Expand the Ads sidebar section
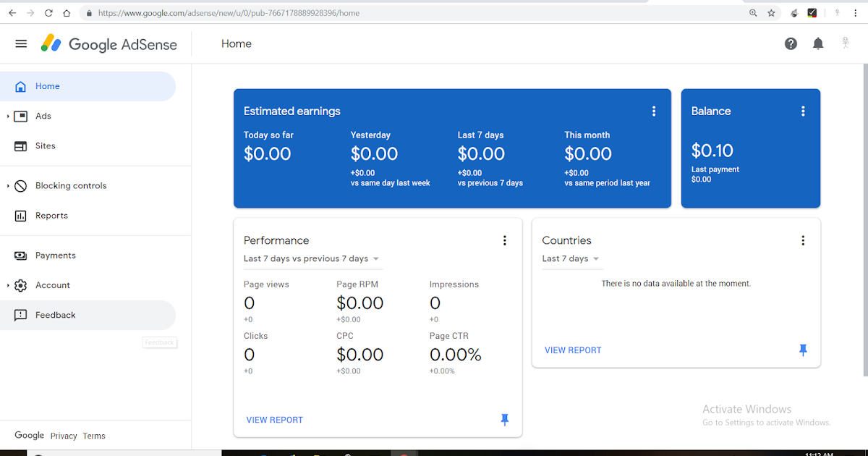Viewport: 868px width, 456px height. pos(43,116)
